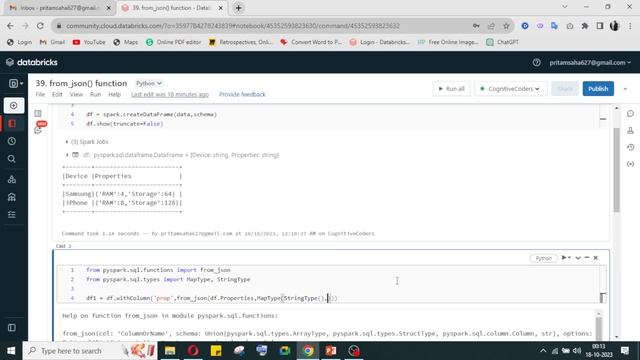
Task: Click the Run all button
Action: 451,89
